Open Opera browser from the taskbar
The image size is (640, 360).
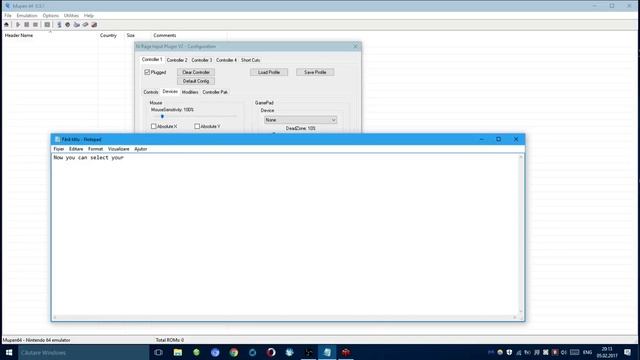[x=271, y=352]
